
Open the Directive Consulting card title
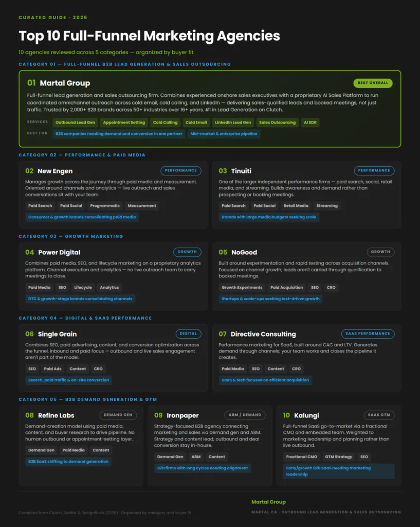point(263,334)
